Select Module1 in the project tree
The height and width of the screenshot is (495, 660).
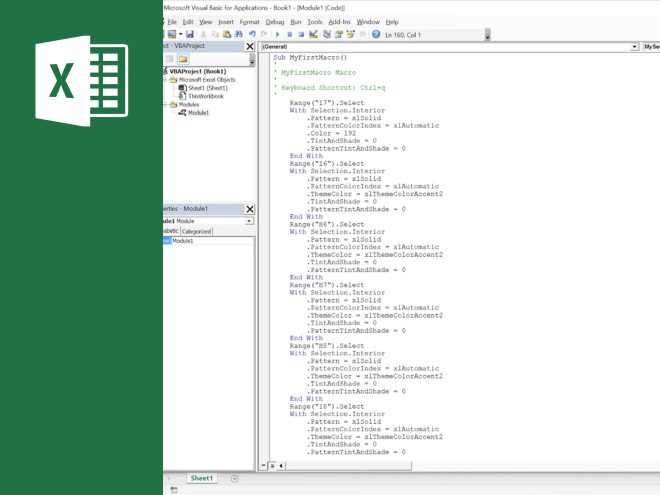[199, 113]
